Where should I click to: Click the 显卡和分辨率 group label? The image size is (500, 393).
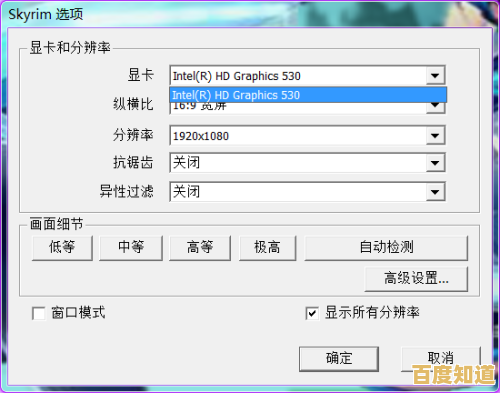click(70, 48)
